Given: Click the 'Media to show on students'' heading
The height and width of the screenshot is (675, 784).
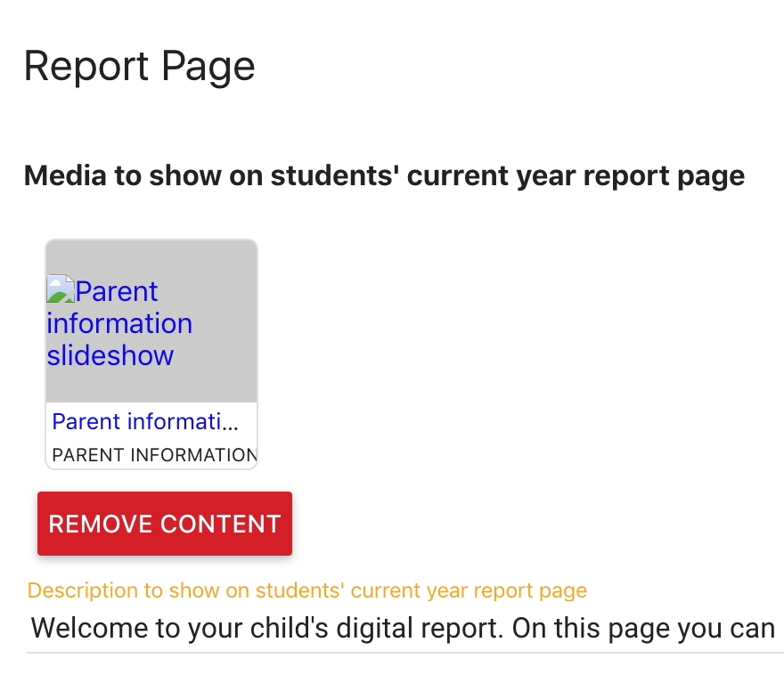Looking at the screenshot, I should point(385,175).
